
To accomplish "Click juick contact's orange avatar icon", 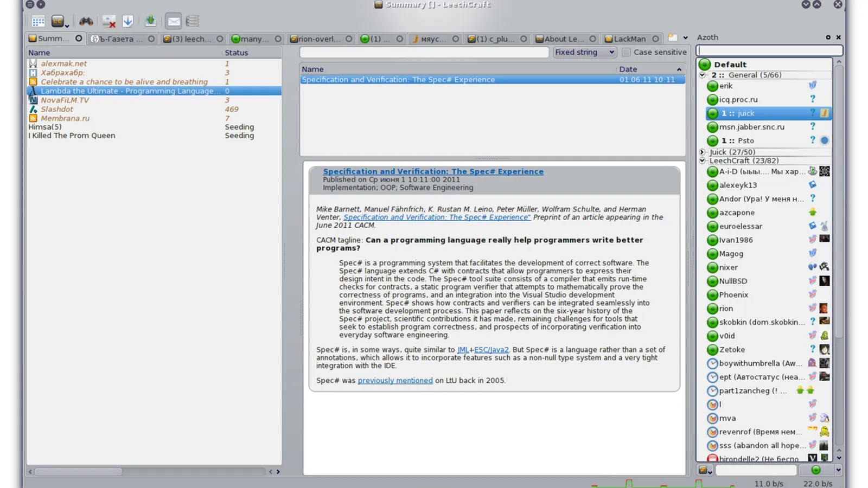I will click(x=825, y=113).
